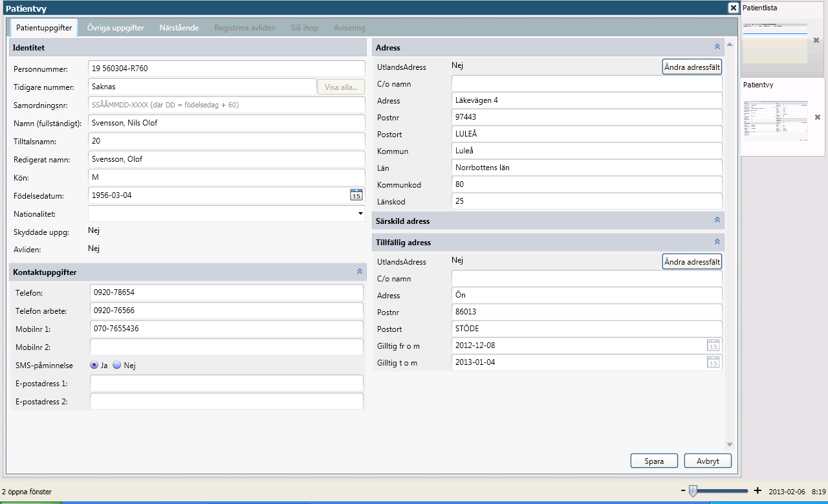Click the Spara button
Image resolution: width=828 pixels, height=504 pixels.
click(655, 461)
